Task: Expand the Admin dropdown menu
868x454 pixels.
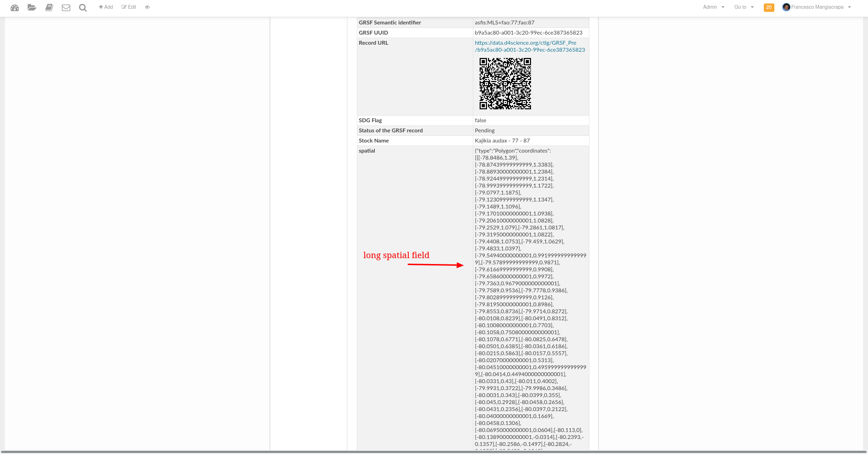Action: (713, 7)
